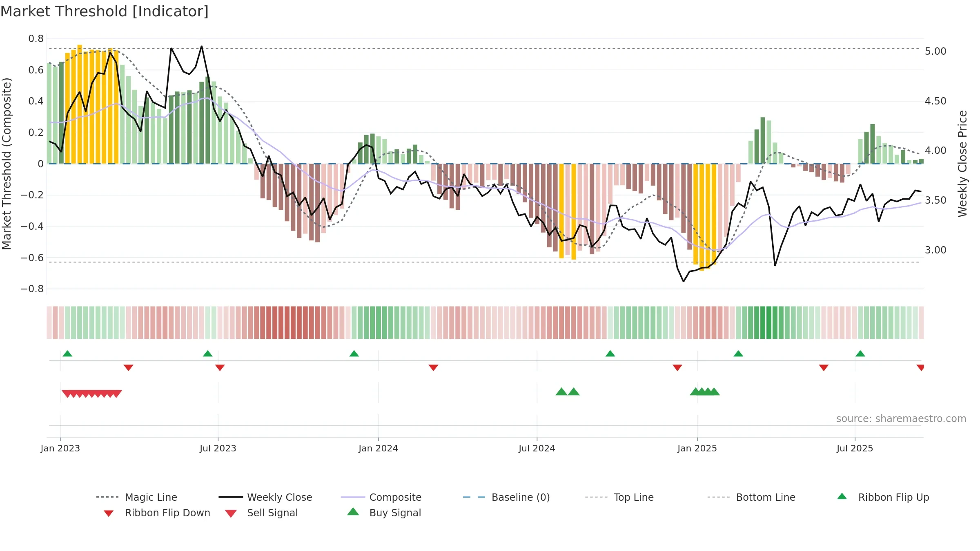Click the tallest yellow bar in early 2023
Viewport: 980px width, 551px height.
coord(80,104)
